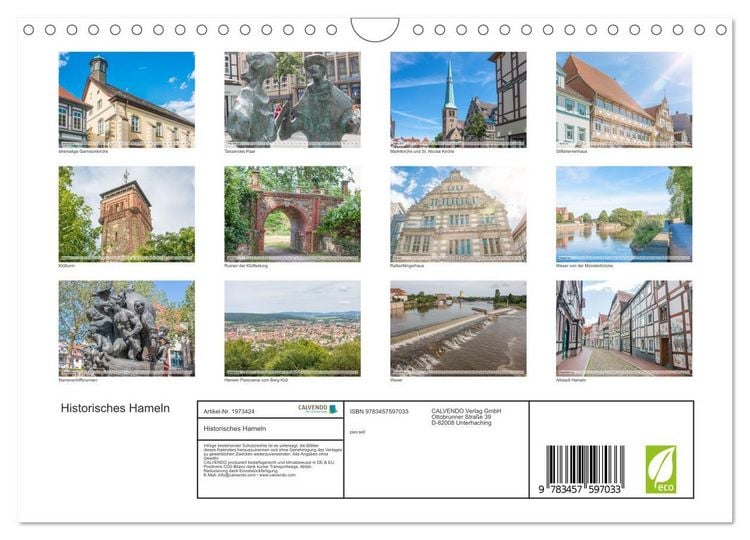Click the ehemalige Garnisonkirche caption
The image size is (750, 540).
click(x=83, y=151)
